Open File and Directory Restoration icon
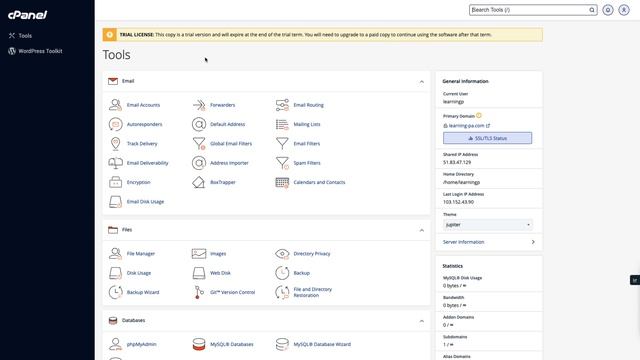Image resolution: width=640 pixels, height=360 pixels. click(282, 292)
